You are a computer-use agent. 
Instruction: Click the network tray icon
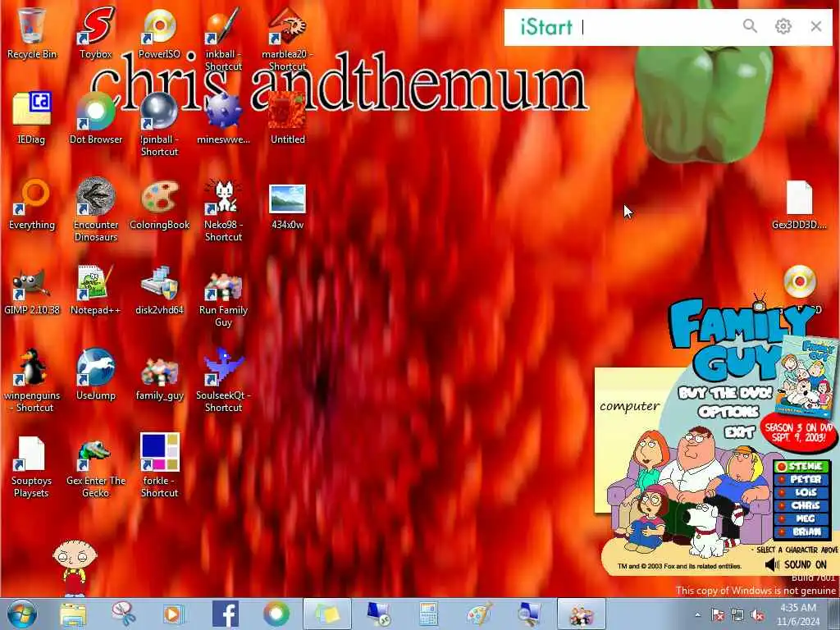(737, 614)
